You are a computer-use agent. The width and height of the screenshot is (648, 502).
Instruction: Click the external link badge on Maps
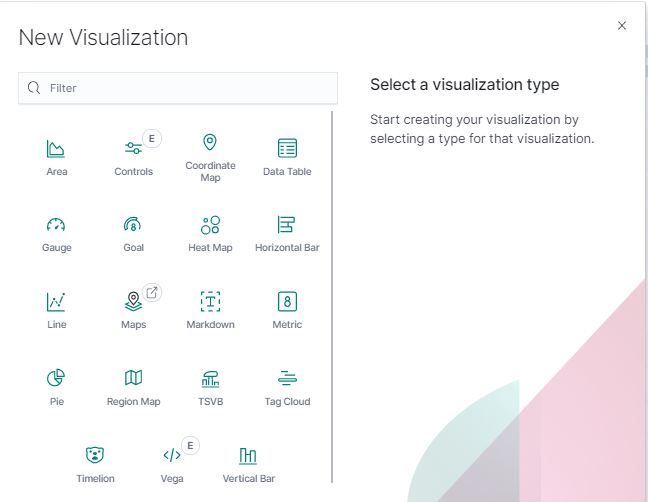pyautogui.click(x=152, y=293)
